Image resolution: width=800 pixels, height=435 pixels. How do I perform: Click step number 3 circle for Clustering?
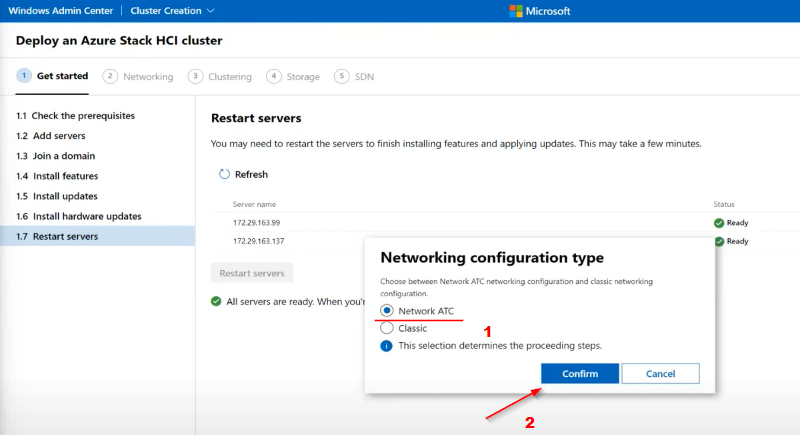(195, 76)
